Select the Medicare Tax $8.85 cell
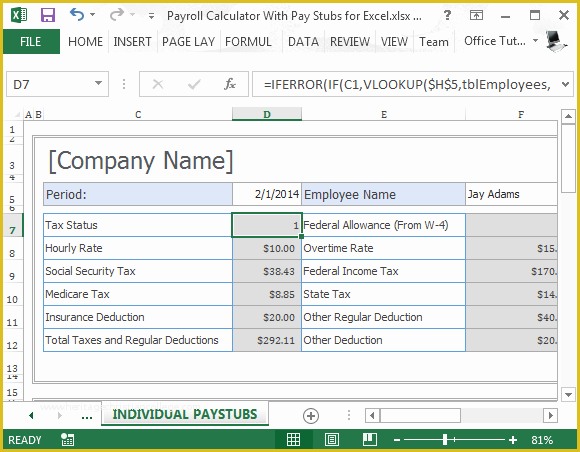The image size is (580, 452). tap(267, 294)
